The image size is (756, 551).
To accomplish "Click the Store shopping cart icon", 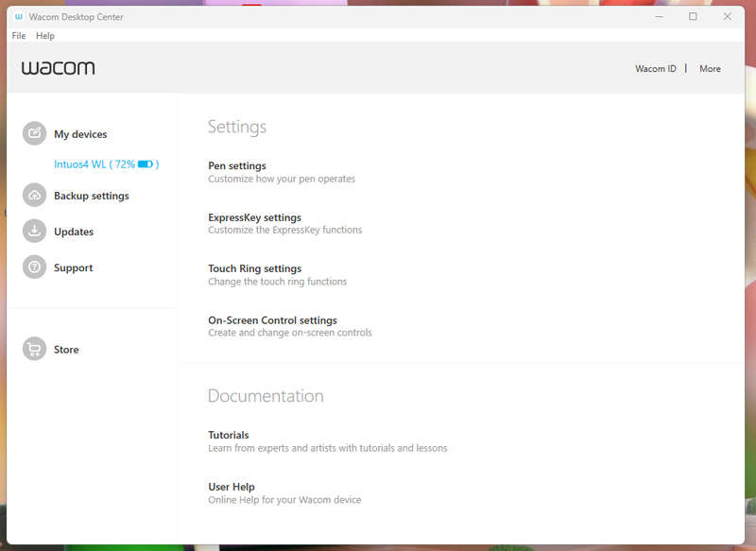I will coord(34,349).
